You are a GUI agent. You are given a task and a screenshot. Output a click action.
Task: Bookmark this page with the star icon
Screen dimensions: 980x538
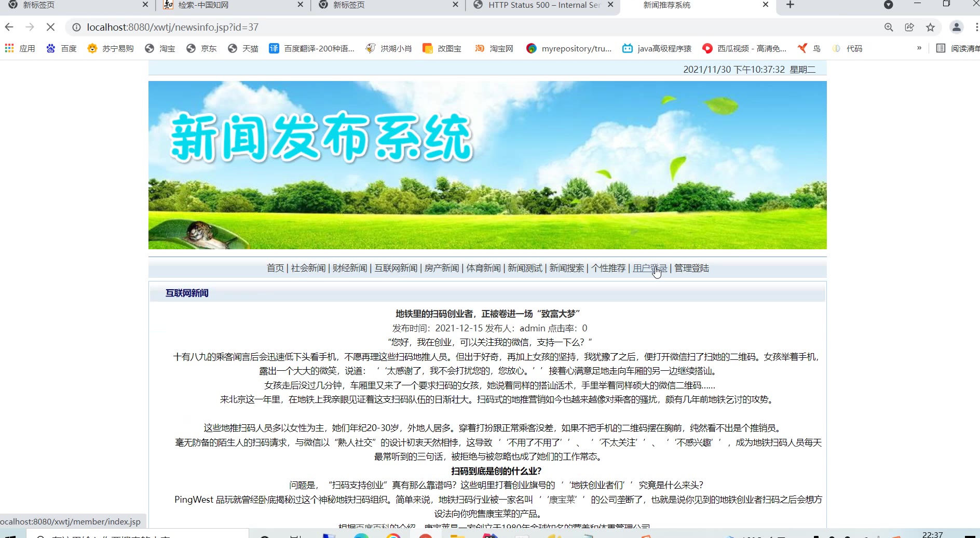tap(930, 27)
